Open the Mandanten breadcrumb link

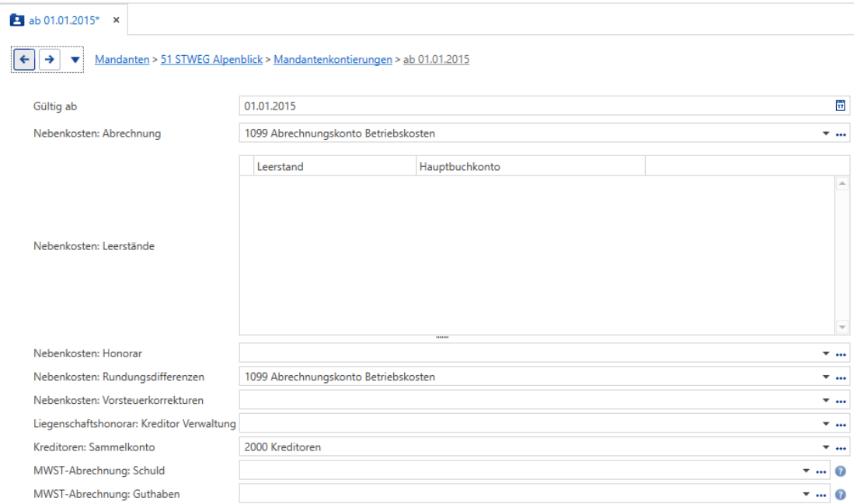coord(122,59)
